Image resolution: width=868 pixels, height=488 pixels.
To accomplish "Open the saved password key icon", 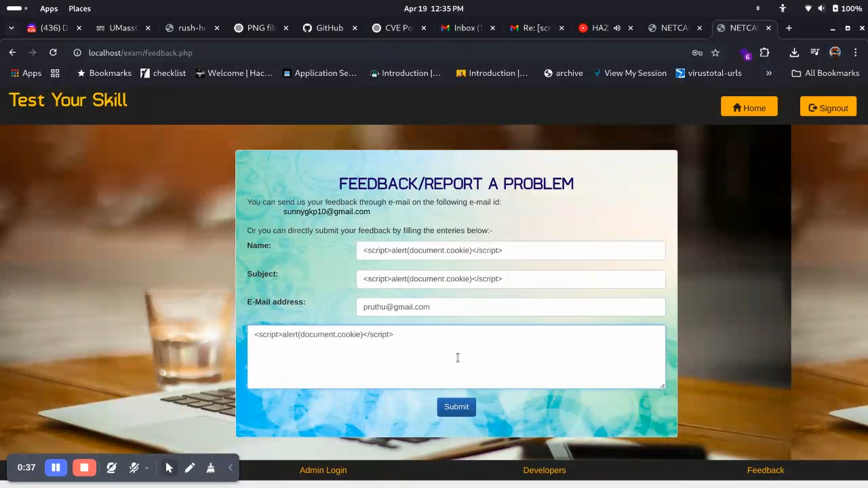I will 697,52.
